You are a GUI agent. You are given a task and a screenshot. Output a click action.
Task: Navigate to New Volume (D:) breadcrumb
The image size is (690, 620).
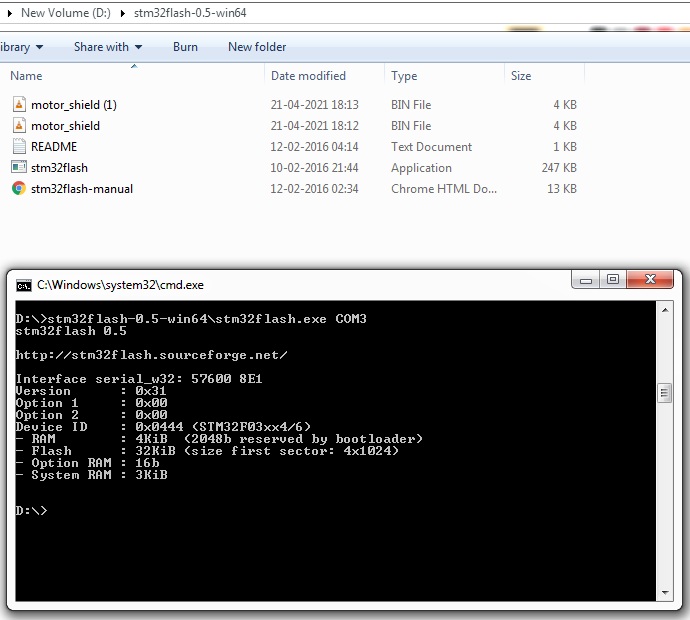(x=66, y=13)
